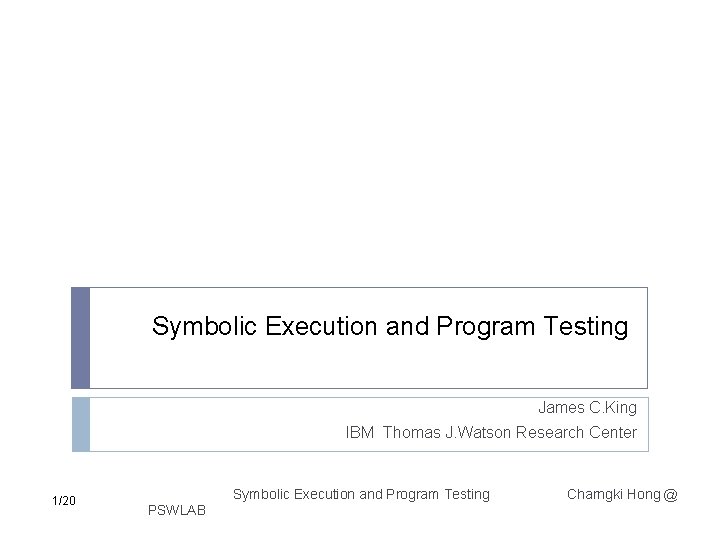Viewport: 720px width, 540px height.
Task: Select the dark blue accent bar beside title
Action: pos(80,338)
